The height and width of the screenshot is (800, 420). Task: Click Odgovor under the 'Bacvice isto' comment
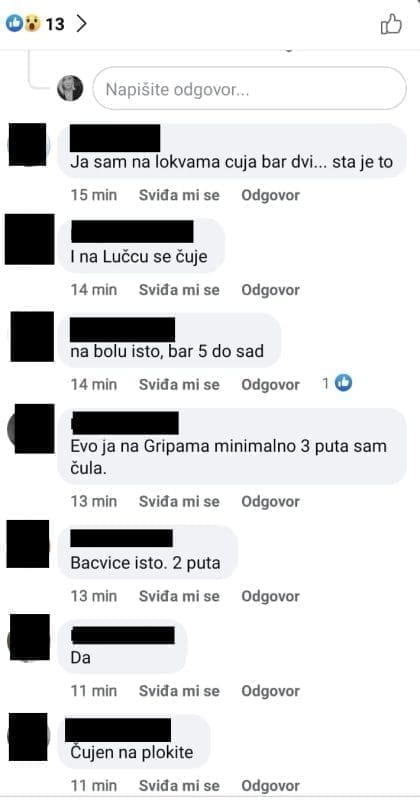pos(270,596)
